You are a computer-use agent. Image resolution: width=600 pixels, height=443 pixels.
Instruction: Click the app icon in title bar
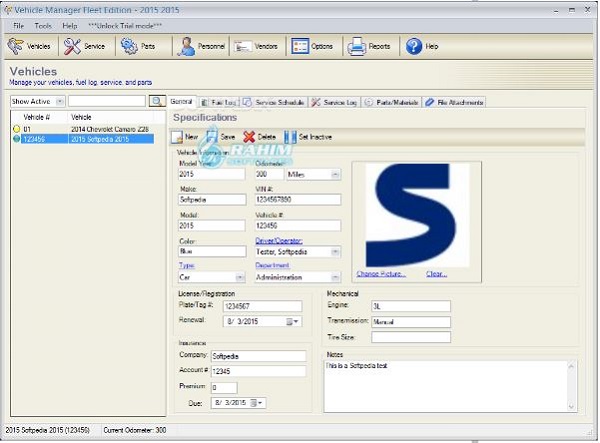click(8, 10)
